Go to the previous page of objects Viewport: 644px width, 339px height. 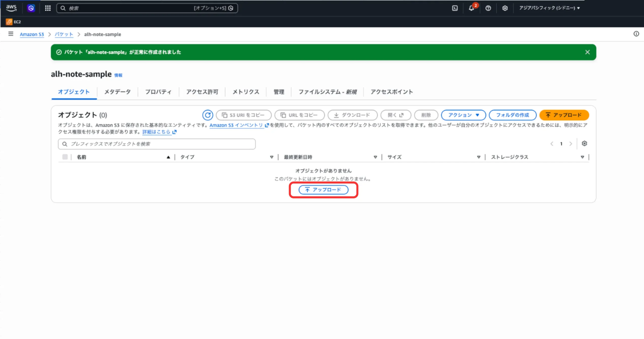pos(552,144)
